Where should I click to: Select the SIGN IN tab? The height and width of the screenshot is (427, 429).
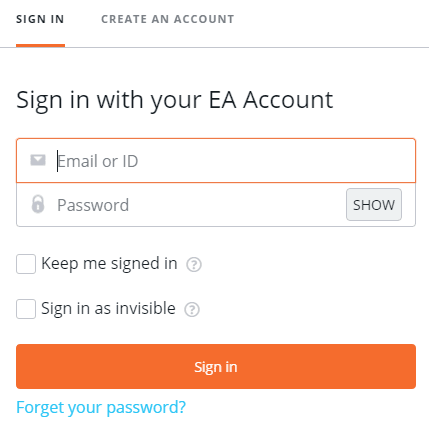(40, 19)
